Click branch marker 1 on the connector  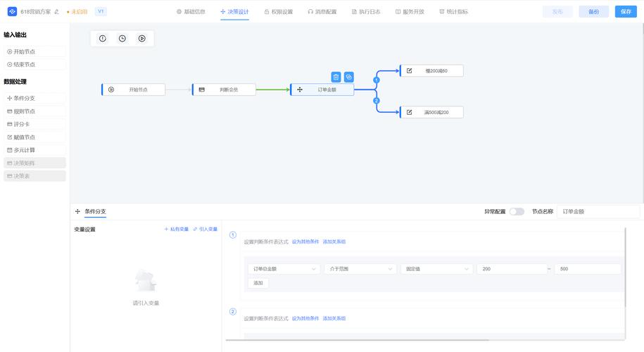(377, 80)
